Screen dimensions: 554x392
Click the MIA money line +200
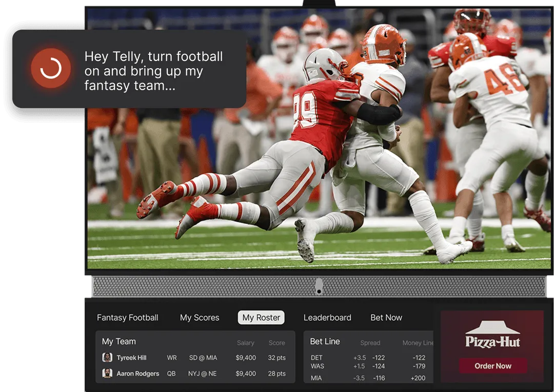point(418,378)
